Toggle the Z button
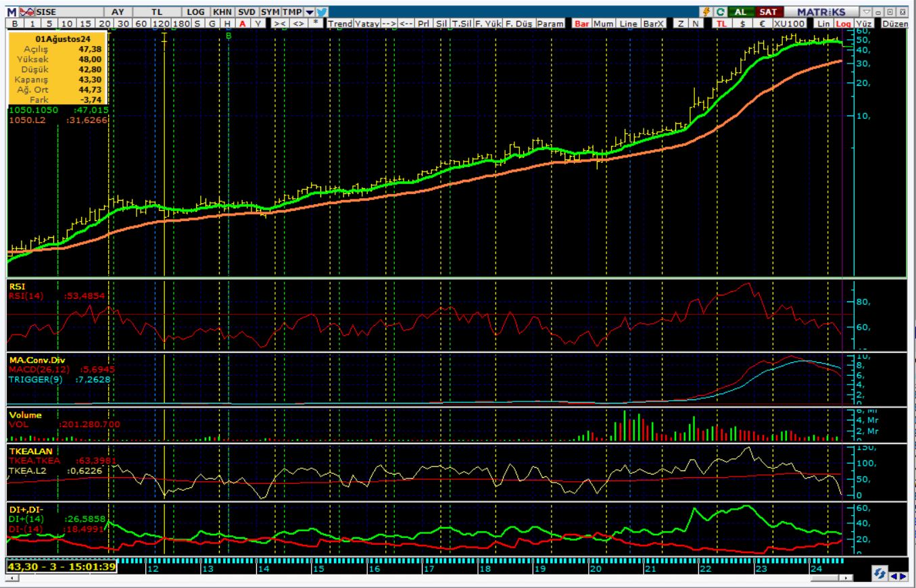This screenshot has width=916, height=588. pos(680,23)
